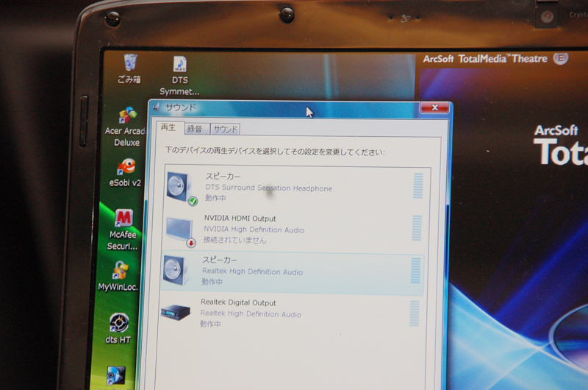Viewport: 588px width, 390px height.
Task: Switch to the 再生 playback tab
Action: point(168,127)
